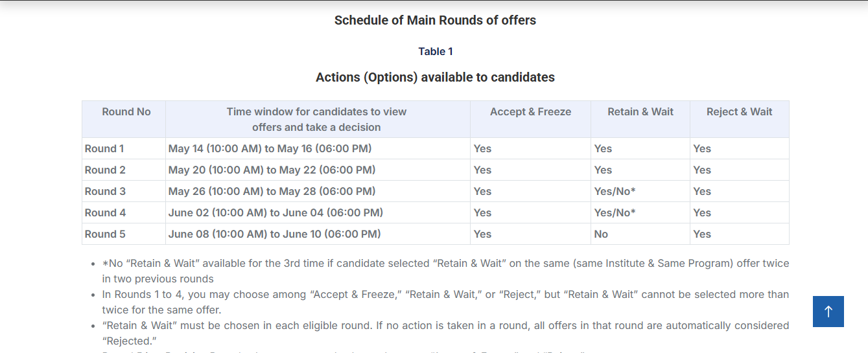Click the "Round 4" row label
The height and width of the screenshot is (353, 868).
105,213
